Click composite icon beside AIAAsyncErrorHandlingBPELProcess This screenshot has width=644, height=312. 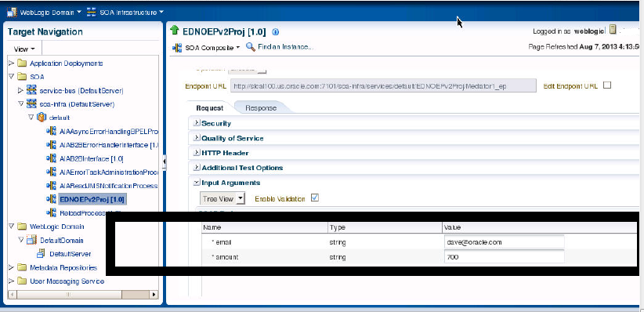[x=52, y=132]
